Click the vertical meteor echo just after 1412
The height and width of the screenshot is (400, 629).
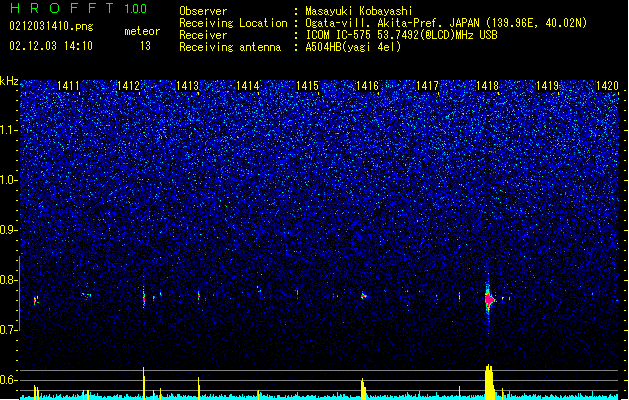tap(144, 298)
